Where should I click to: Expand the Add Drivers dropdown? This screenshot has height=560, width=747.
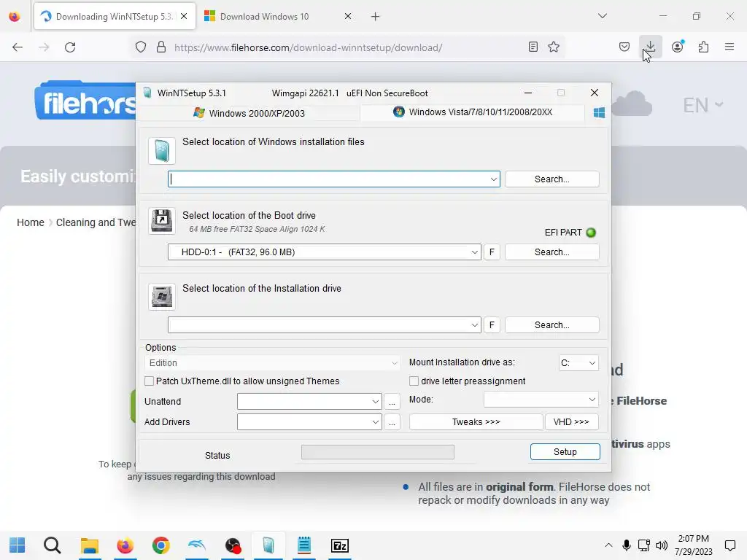click(376, 422)
